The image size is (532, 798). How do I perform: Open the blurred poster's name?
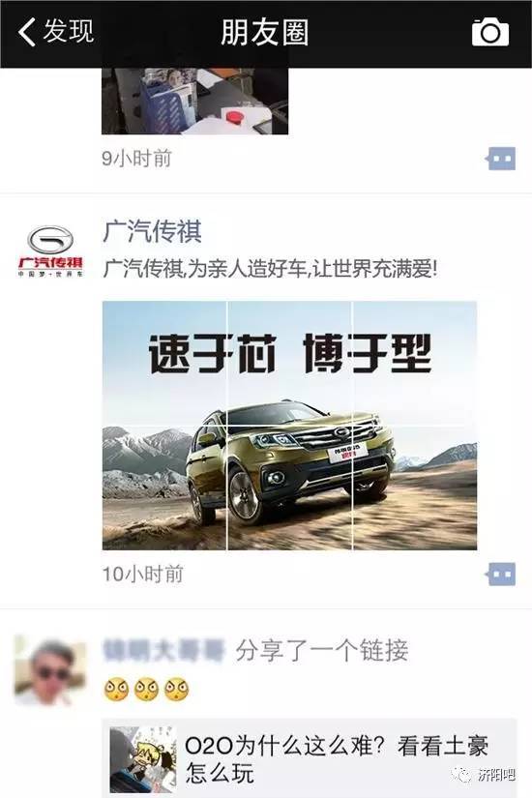click(x=163, y=651)
